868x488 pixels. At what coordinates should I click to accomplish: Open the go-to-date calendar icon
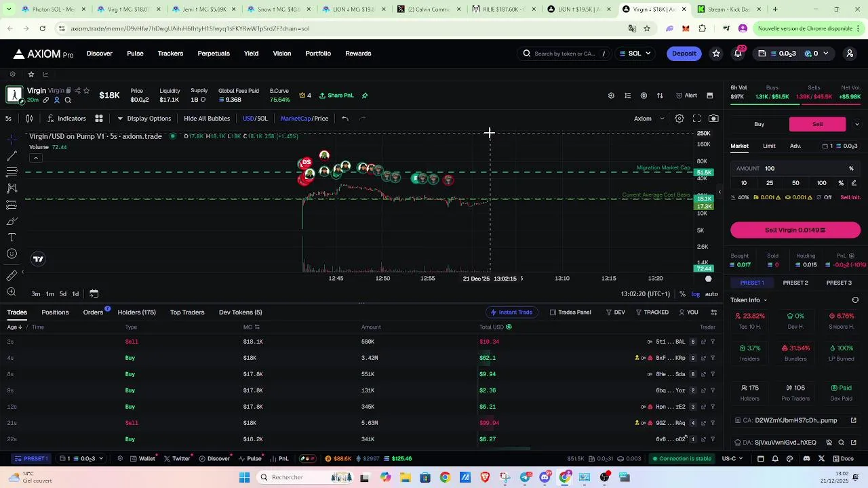pyautogui.click(x=94, y=294)
